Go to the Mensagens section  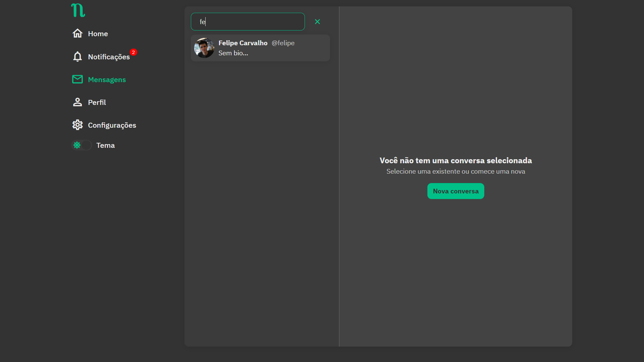coord(107,80)
